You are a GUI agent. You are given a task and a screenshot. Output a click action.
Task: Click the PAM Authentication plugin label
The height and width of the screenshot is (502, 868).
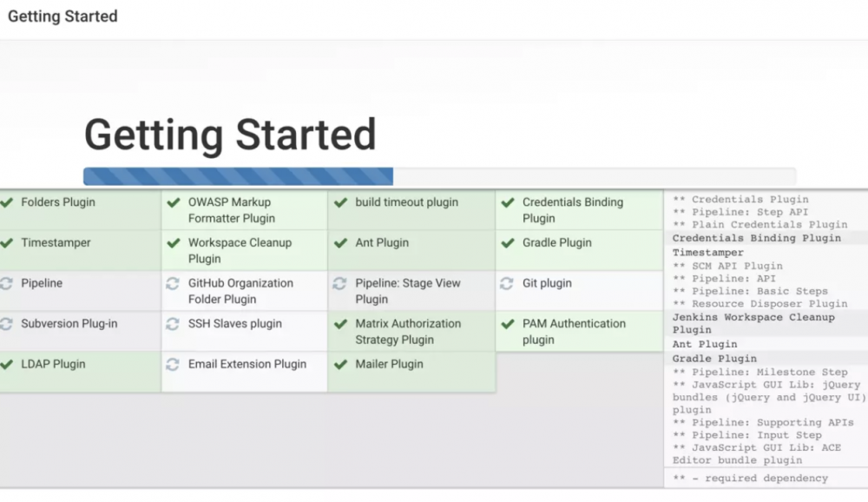coord(573,332)
